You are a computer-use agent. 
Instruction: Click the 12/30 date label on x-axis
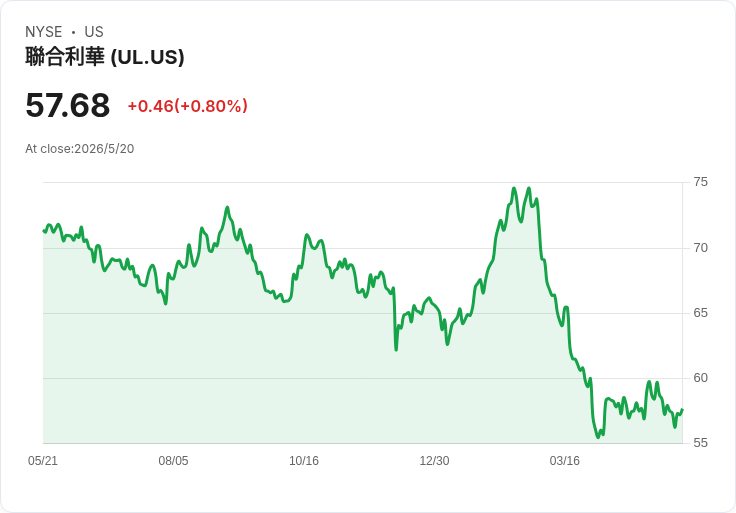pos(434,461)
